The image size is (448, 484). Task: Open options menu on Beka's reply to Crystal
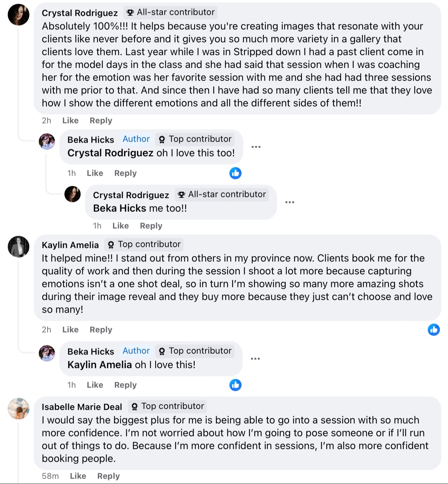pyautogui.click(x=256, y=147)
